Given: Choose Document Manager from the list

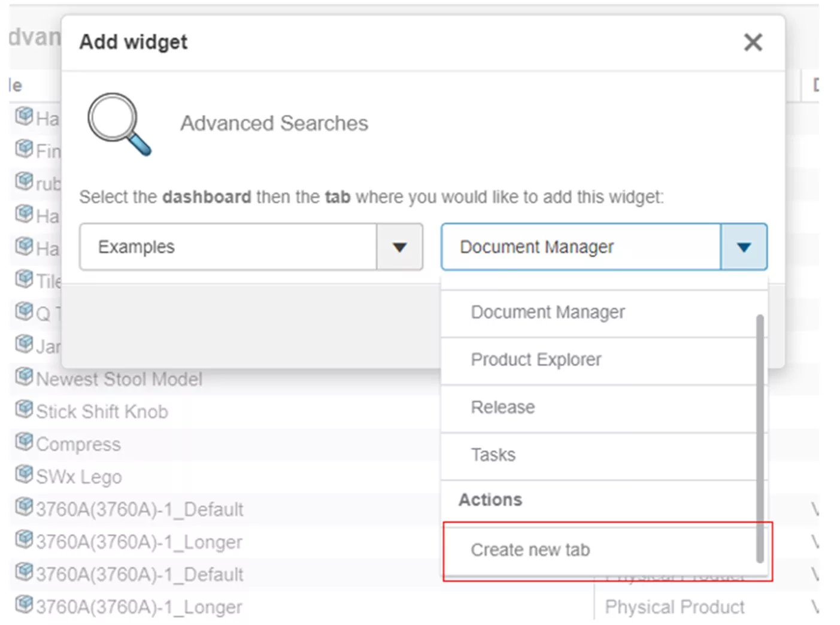Looking at the screenshot, I should [x=599, y=313].
